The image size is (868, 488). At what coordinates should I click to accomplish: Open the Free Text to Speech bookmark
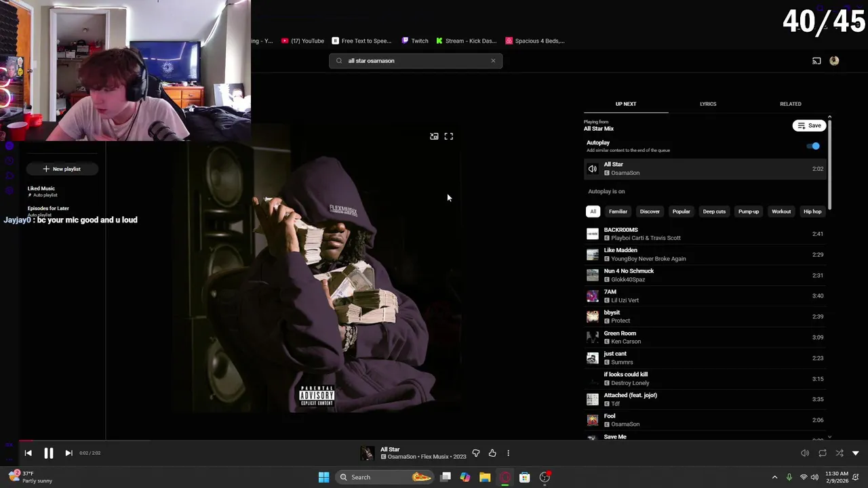coord(361,41)
